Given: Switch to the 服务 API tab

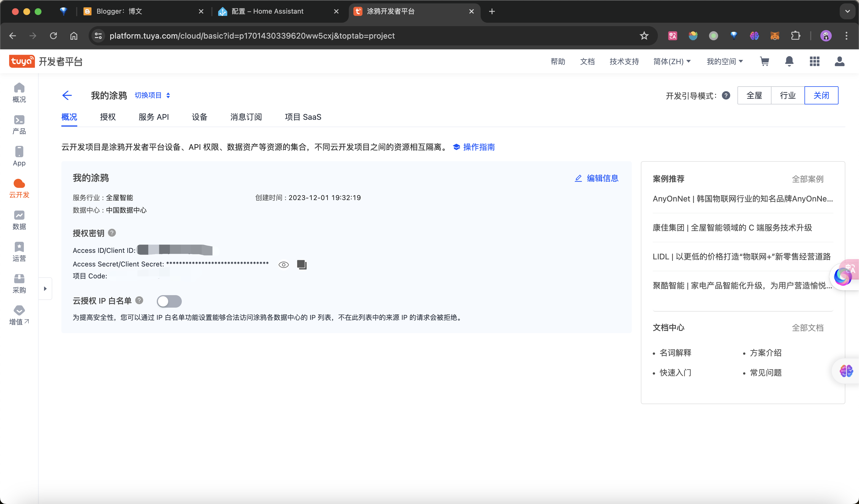Looking at the screenshot, I should tap(153, 117).
